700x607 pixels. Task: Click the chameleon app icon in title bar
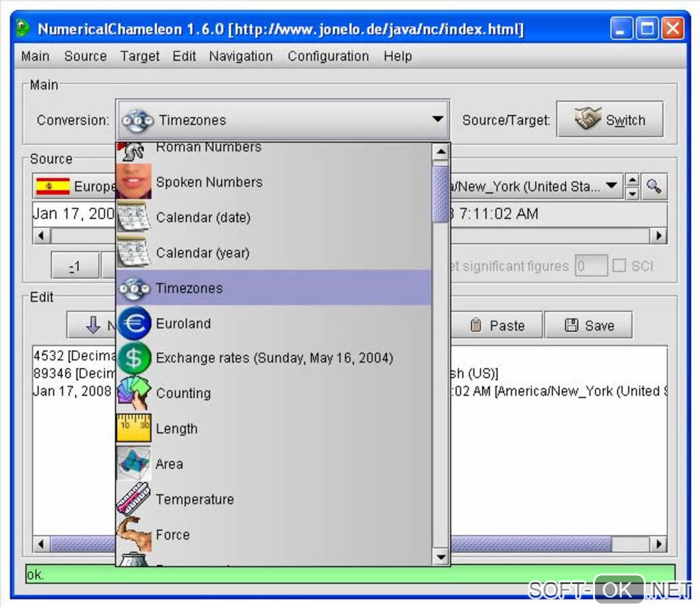[x=23, y=29]
